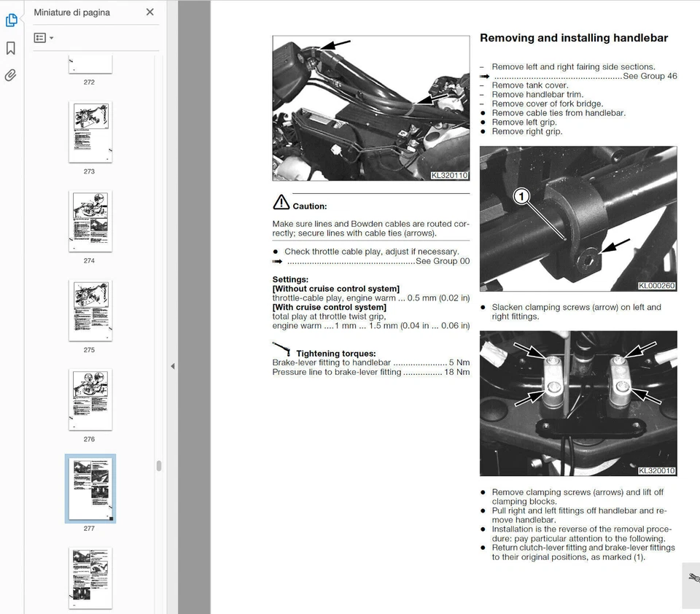Follow the See Group 46 reference
The height and width of the screenshot is (614, 700).
[x=650, y=76]
